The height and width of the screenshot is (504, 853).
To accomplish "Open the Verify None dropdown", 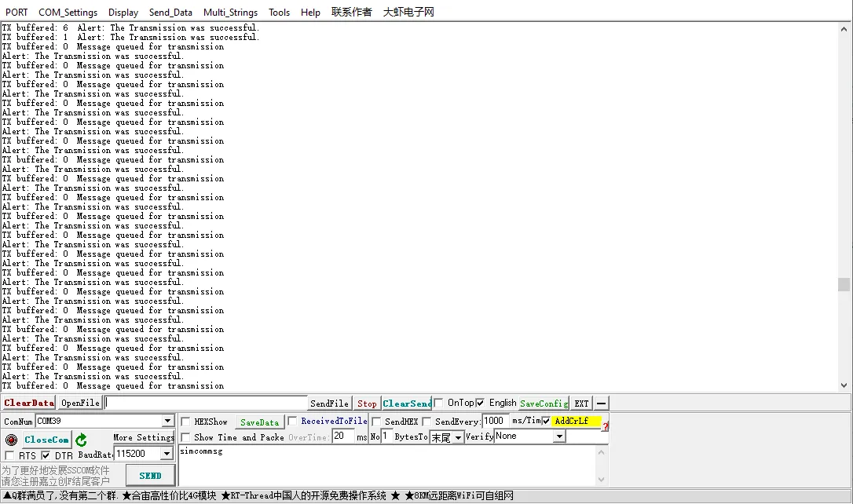I will 559,436.
